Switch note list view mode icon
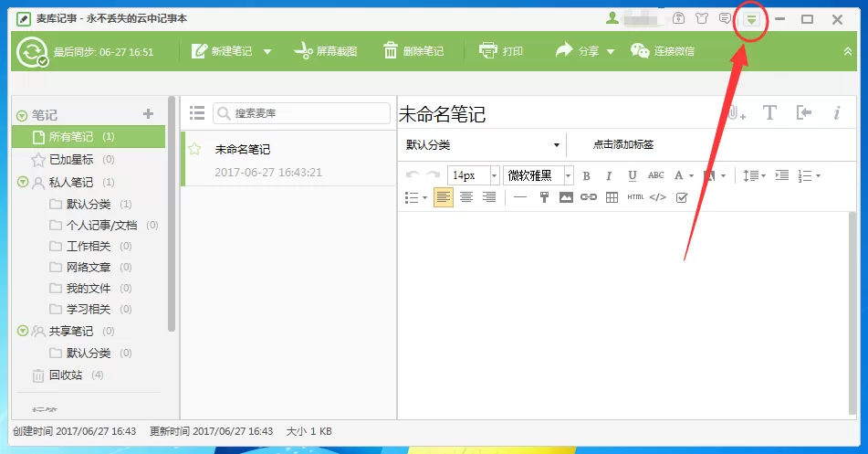Screen dimensions: 868x454 pos(197,113)
